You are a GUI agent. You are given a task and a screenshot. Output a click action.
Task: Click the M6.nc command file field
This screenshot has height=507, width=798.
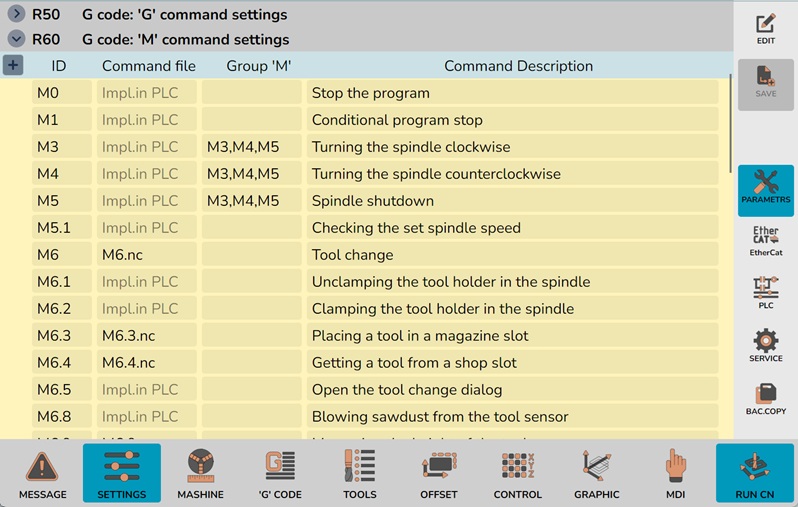click(x=148, y=255)
